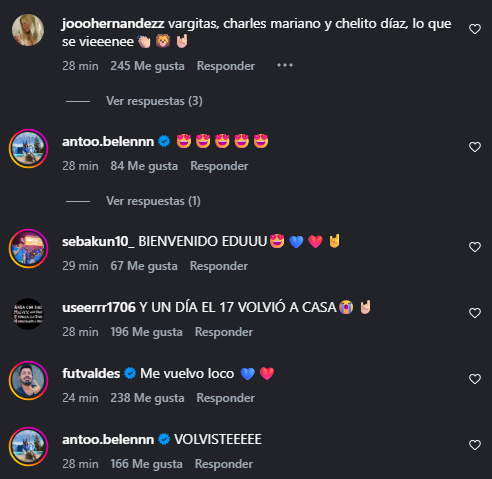Tap the heart on VOLVISTEEEEE comment
Viewport: 492px width, 479px height.
tap(475, 445)
